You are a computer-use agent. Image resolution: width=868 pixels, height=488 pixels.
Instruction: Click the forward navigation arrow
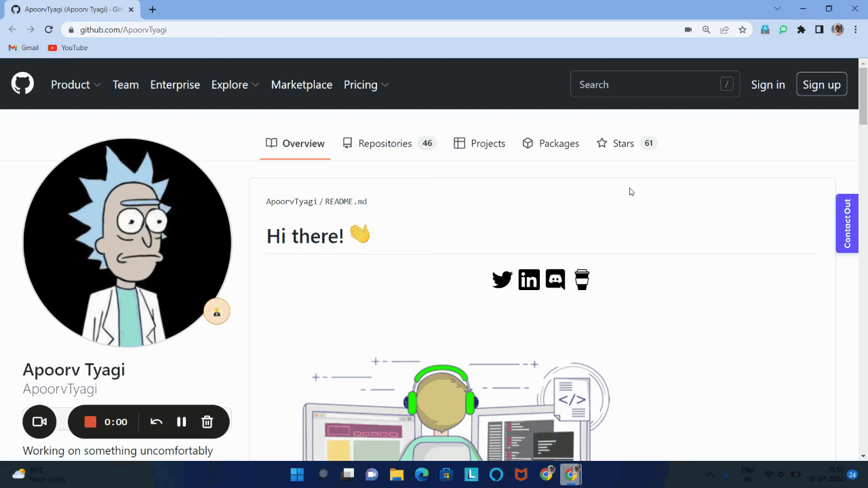(x=31, y=30)
